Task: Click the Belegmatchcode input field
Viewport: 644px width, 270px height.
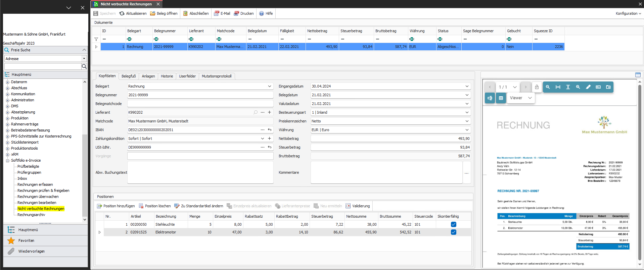Action: tap(200, 104)
